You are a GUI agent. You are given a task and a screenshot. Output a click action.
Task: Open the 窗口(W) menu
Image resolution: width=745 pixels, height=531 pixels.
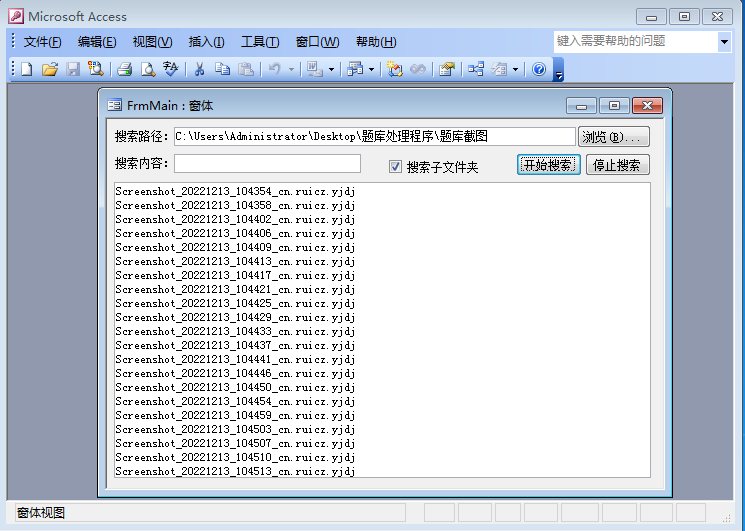[x=317, y=42]
